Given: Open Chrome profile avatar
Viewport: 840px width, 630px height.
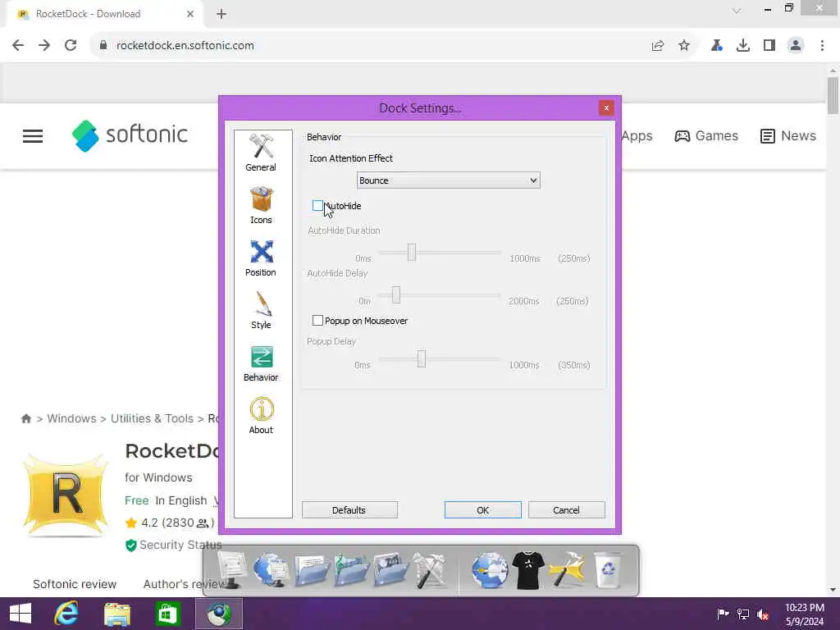Looking at the screenshot, I should tap(796, 46).
